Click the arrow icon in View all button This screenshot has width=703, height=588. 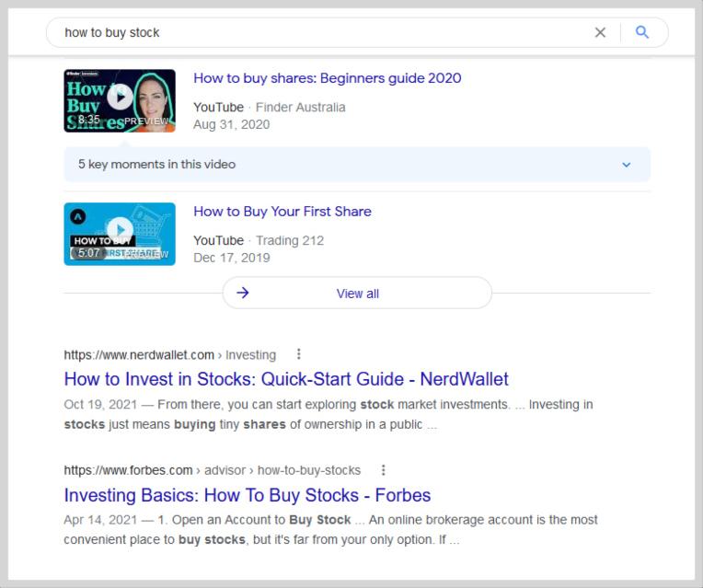(243, 293)
